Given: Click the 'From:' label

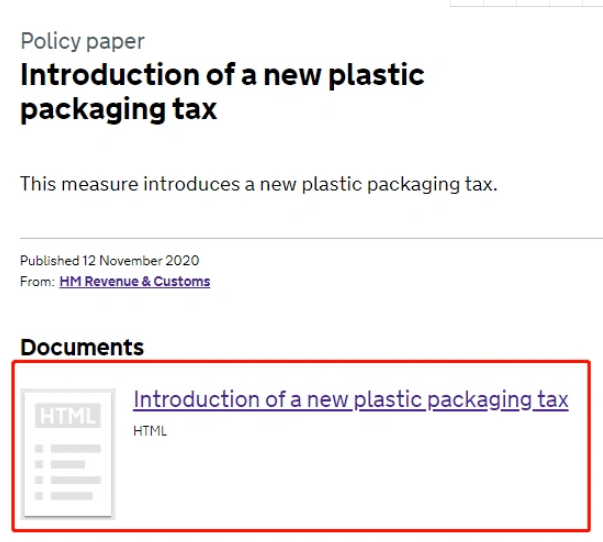Looking at the screenshot, I should pos(38,282).
